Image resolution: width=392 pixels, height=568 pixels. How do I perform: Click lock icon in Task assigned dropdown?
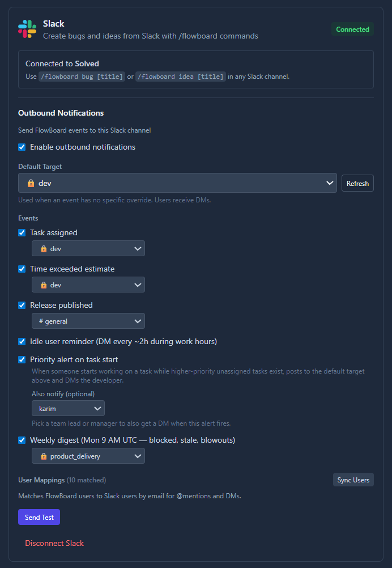44,249
